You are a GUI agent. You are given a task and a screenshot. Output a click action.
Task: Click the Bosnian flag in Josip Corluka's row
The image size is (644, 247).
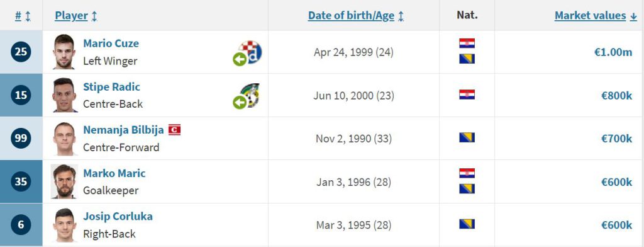coord(467,224)
